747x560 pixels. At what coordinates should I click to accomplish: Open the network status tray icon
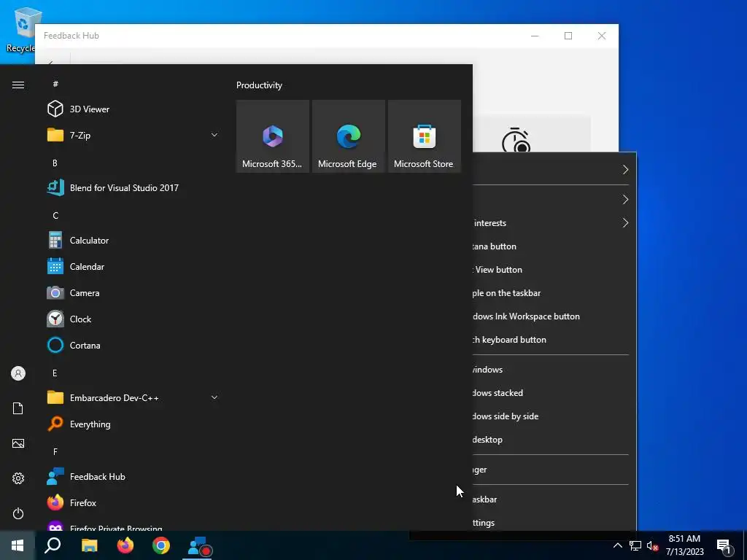coord(635,545)
